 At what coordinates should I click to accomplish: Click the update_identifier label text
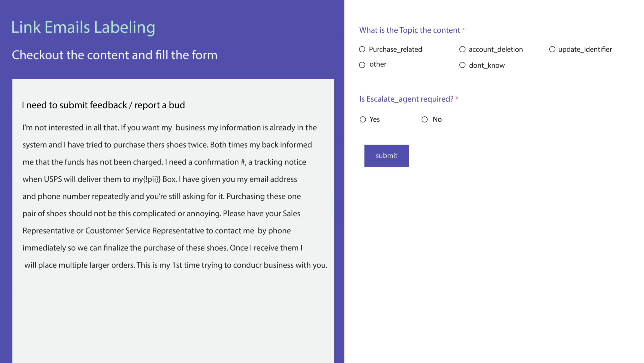coord(585,49)
